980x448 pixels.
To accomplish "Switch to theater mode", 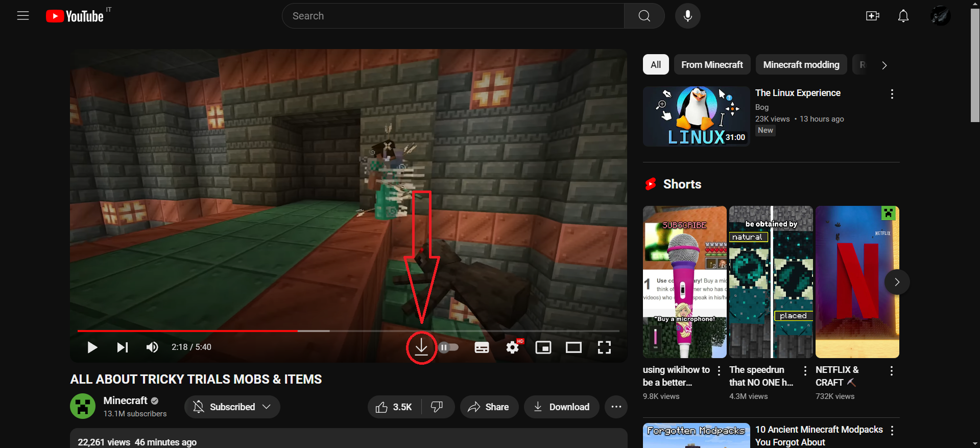I will click(573, 347).
